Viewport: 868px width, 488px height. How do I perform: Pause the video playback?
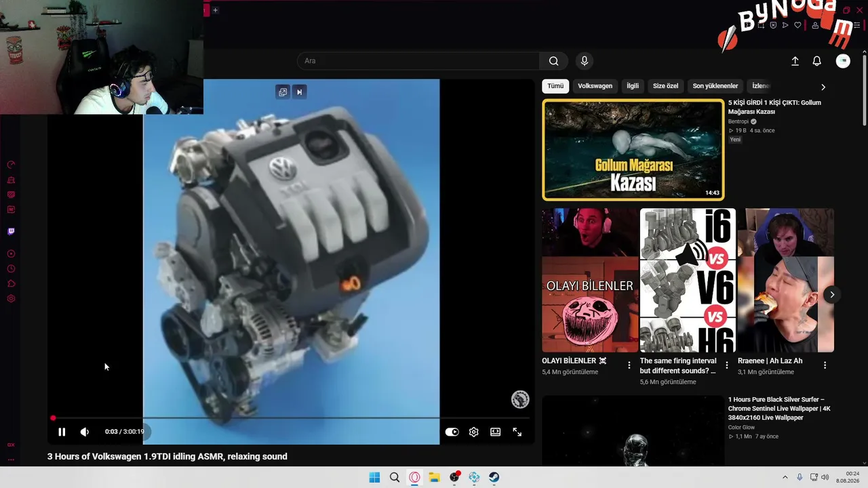pos(62,432)
